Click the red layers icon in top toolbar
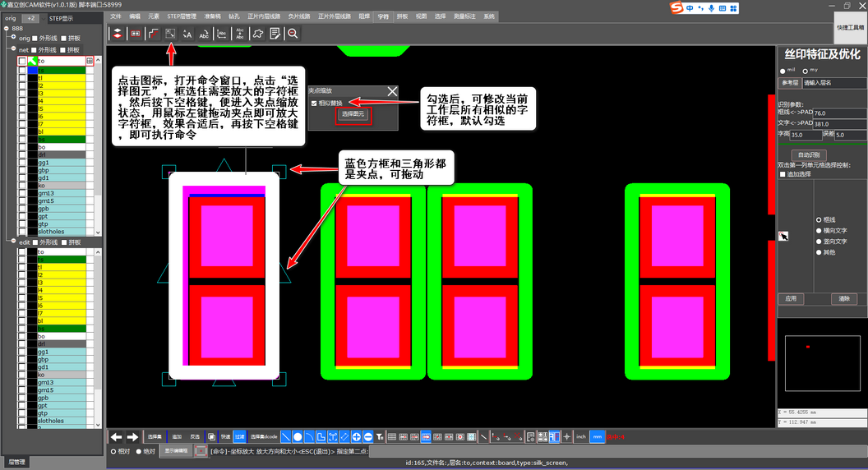This screenshot has height=470, width=868. (x=118, y=34)
